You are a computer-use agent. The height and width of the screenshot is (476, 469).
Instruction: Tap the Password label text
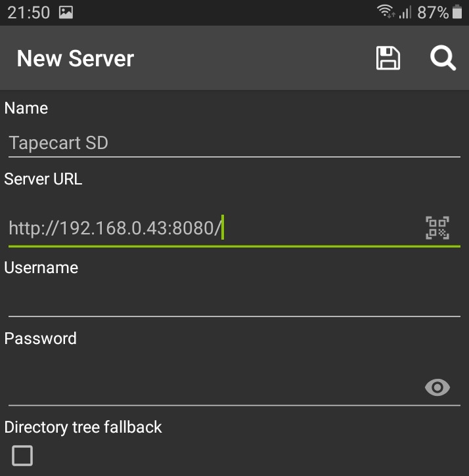click(41, 338)
